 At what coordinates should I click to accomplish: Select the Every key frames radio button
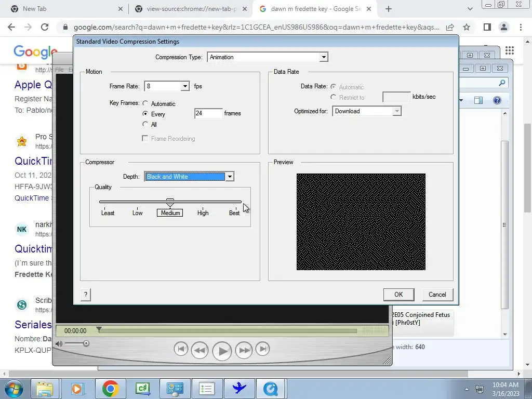[145, 114]
